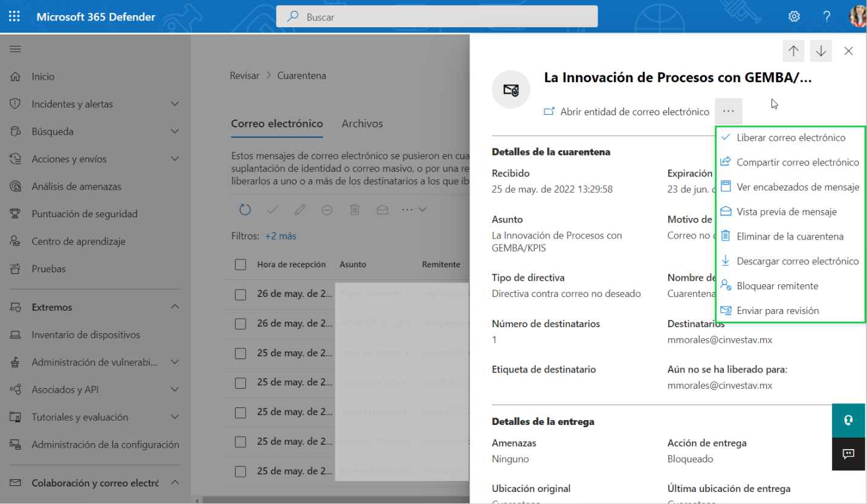Collapse the navigation hamburger menu

click(15, 49)
